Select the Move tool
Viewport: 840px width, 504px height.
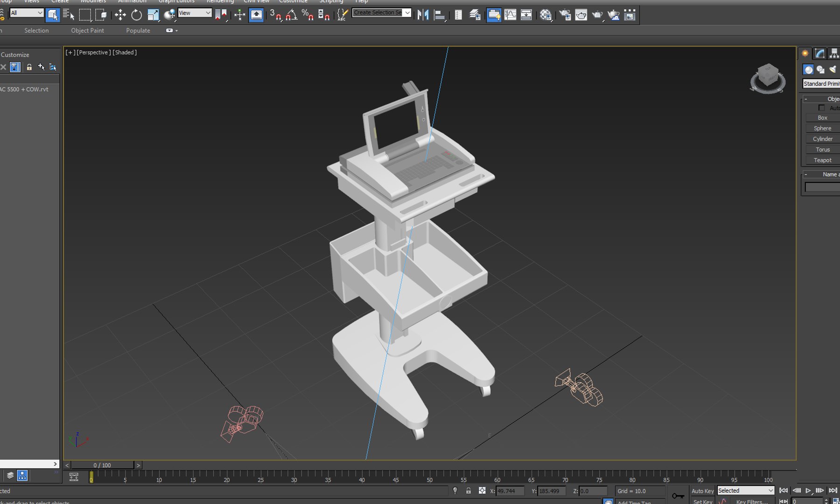[120, 15]
